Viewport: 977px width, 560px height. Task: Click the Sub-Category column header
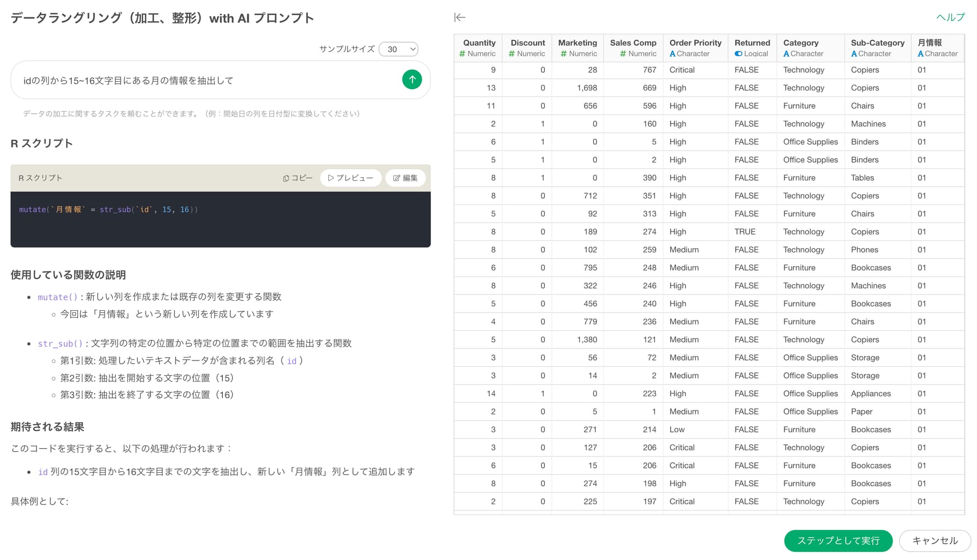tap(877, 43)
